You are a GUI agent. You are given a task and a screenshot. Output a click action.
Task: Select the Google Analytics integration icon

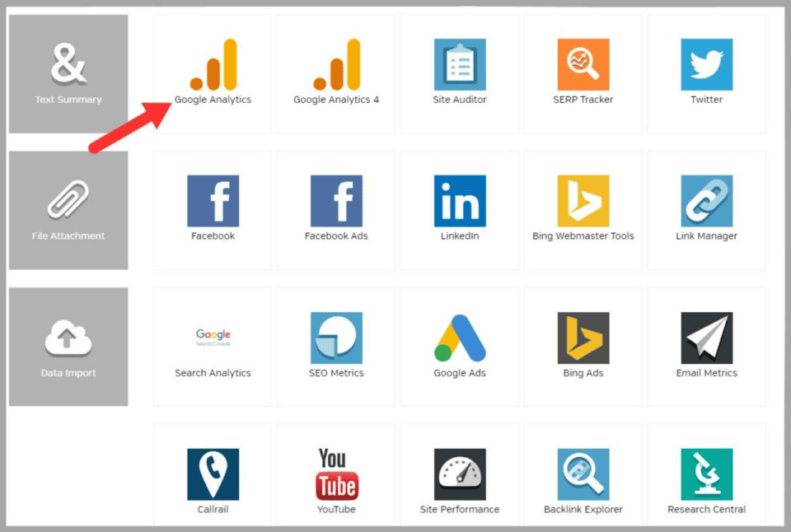[x=213, y=64]
